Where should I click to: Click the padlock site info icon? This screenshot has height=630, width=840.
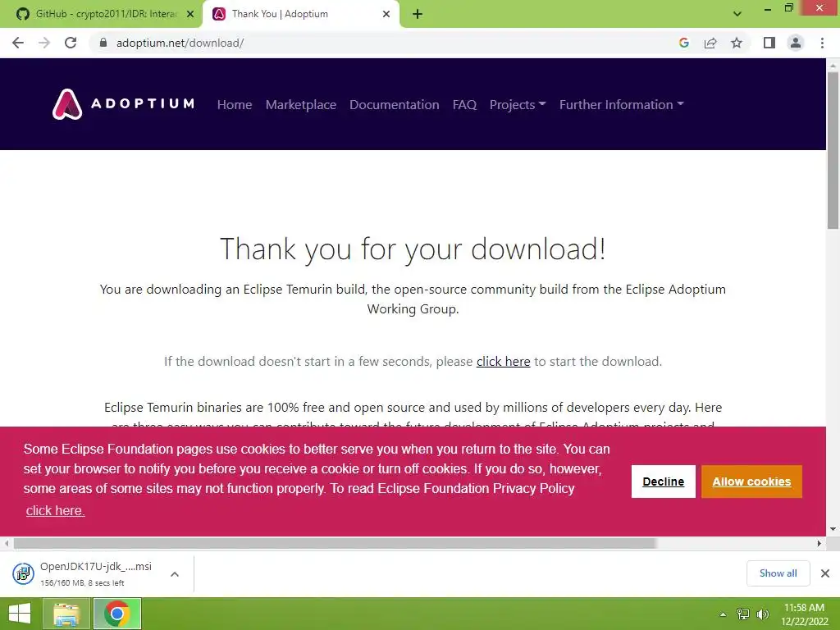[x=103, y=43]
